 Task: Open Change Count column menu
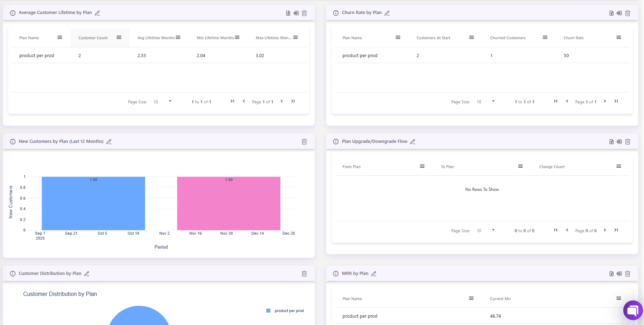tap(619, 166)
